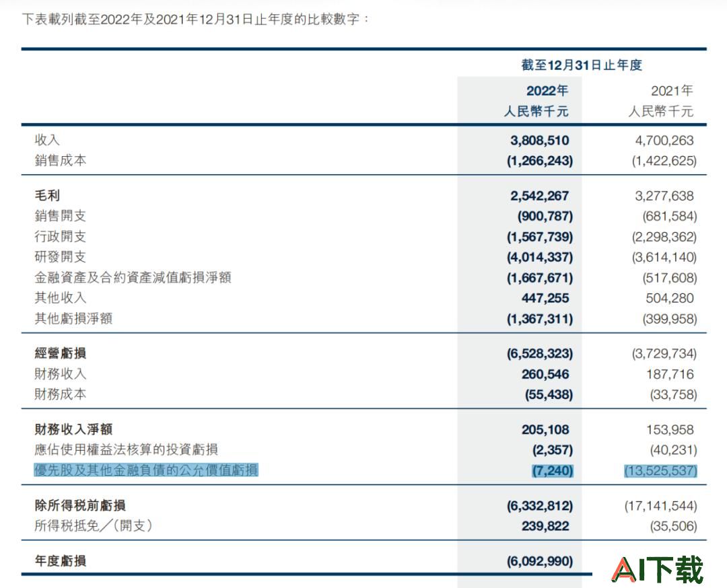Select the bold row label 毛利
This screenshot has width=727, height=588.
47,196
